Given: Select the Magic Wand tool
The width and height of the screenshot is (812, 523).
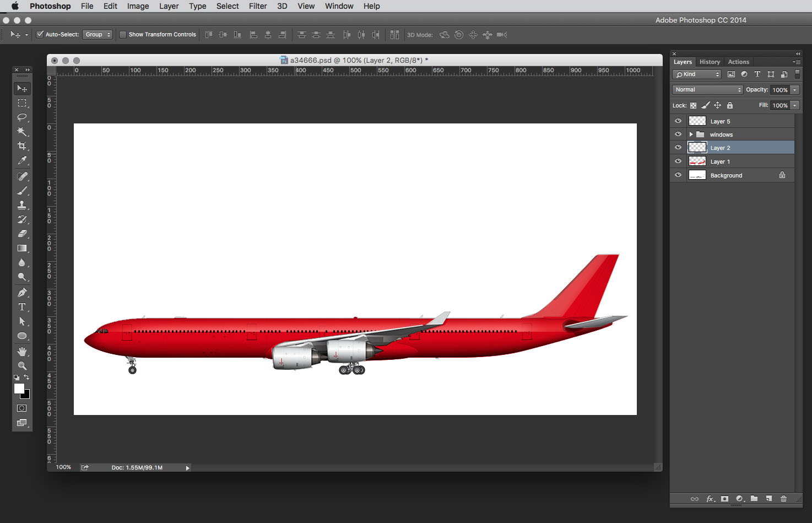Looking at the screenshot, I should click(22, 132).
